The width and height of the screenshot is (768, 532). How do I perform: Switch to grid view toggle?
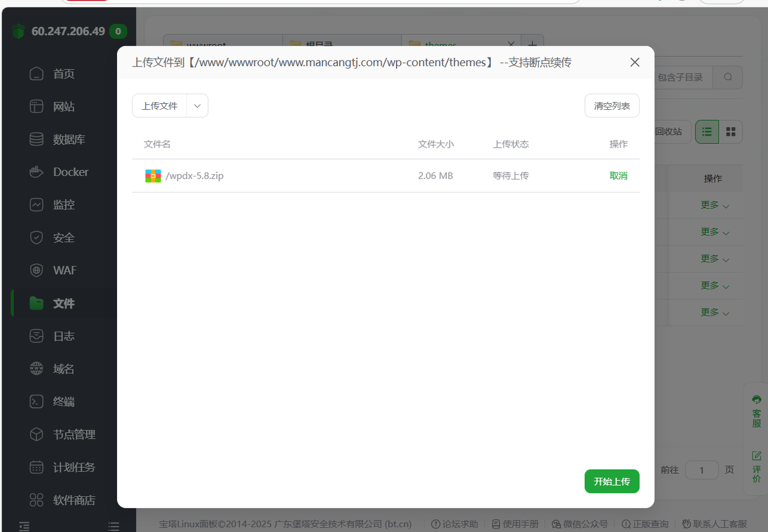[x=731, y=132]
